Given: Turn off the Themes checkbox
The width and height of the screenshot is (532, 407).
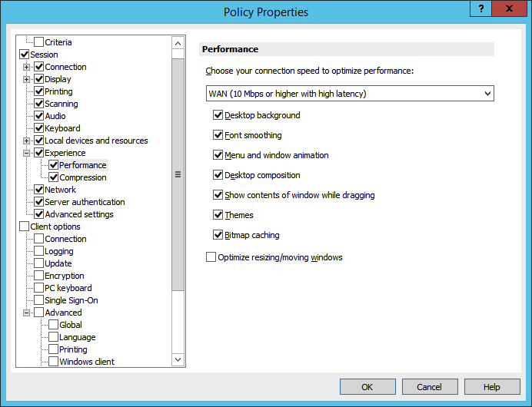Looking at the screenshot, I should coord(218,215).
